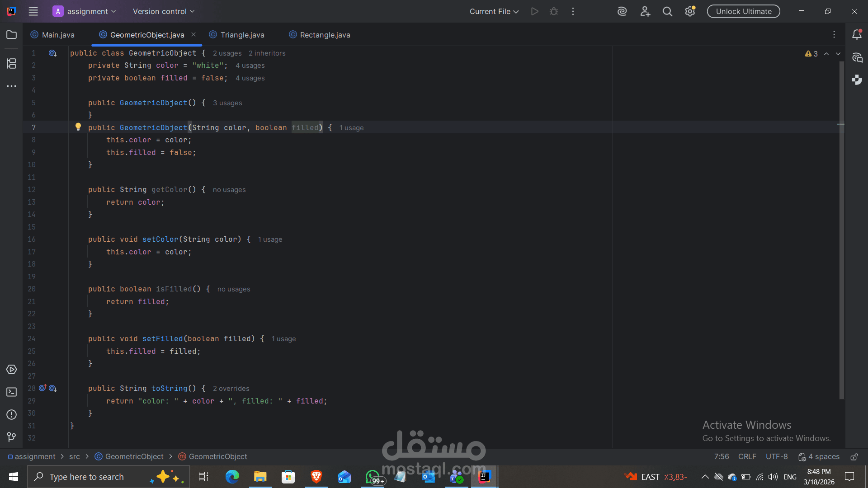Open the Problems tool window
This screenshot has width=868, height=488.
coord(11,415)
